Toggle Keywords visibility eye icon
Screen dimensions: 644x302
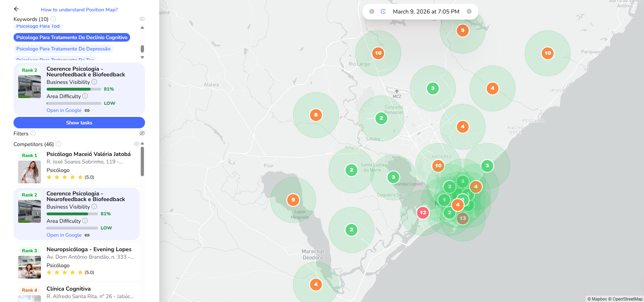142,19
